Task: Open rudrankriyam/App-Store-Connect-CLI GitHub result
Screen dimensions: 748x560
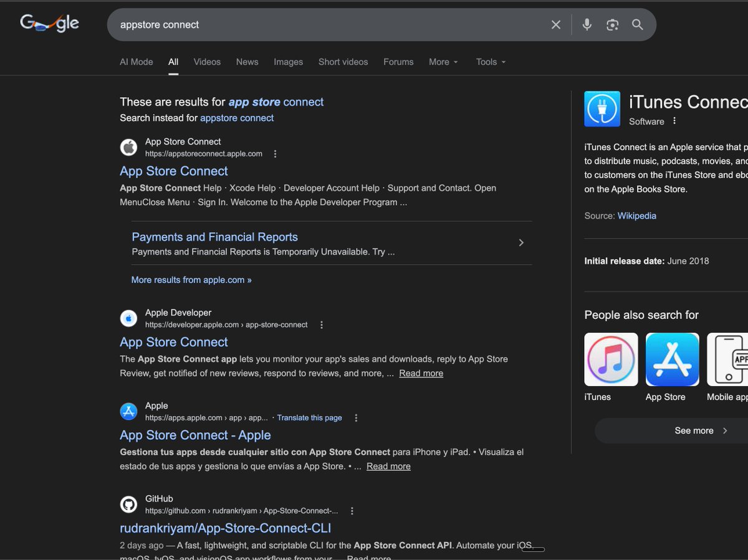Action: tap(226, 528)
